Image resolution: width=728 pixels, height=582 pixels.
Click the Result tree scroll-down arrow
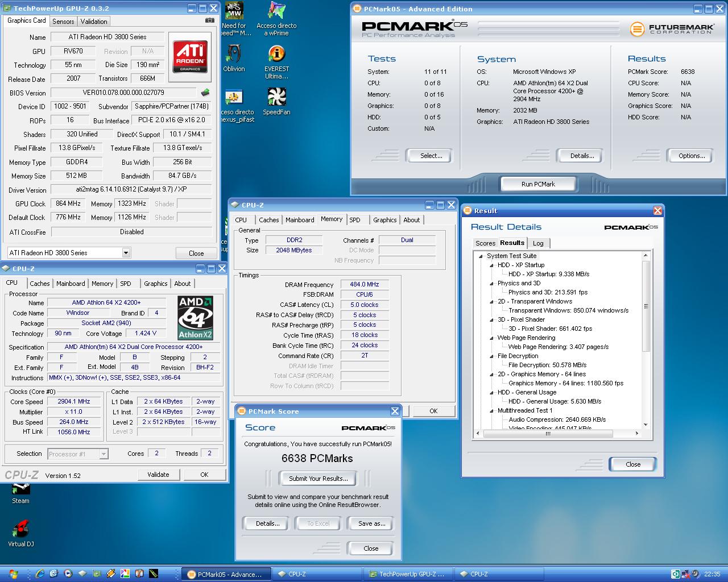tap(646, 425)
